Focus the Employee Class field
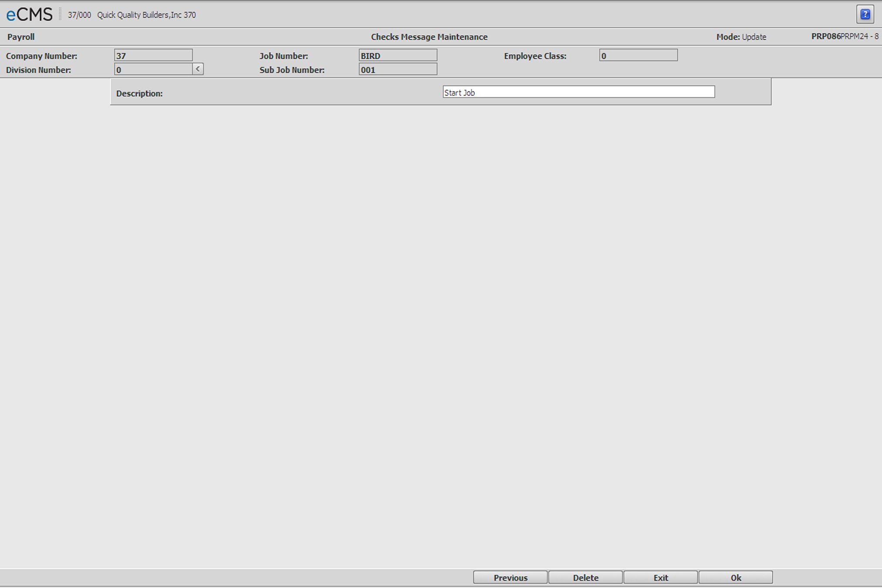Screen dimensions: 882x588 point(638,55)
